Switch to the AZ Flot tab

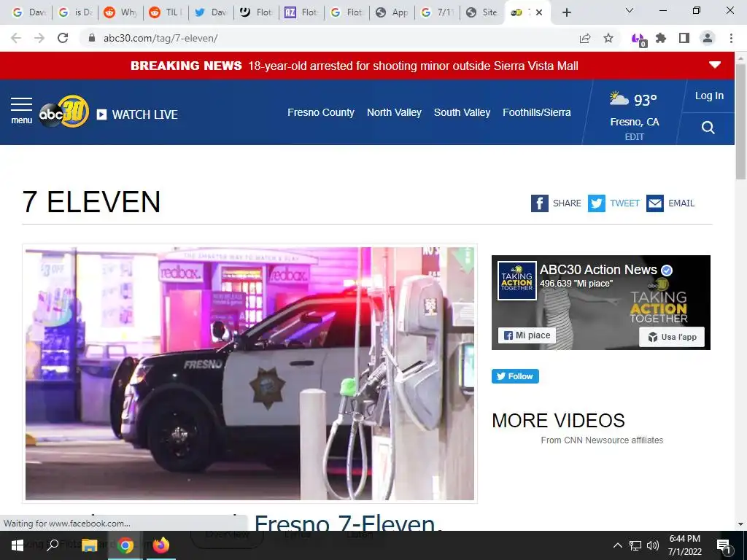pos(302,12)
